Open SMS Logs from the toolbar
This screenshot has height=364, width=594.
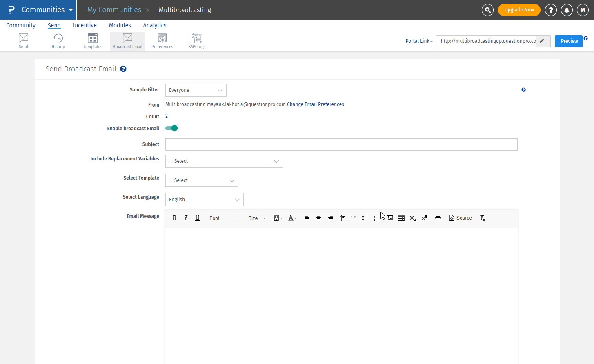click(197, 41)
